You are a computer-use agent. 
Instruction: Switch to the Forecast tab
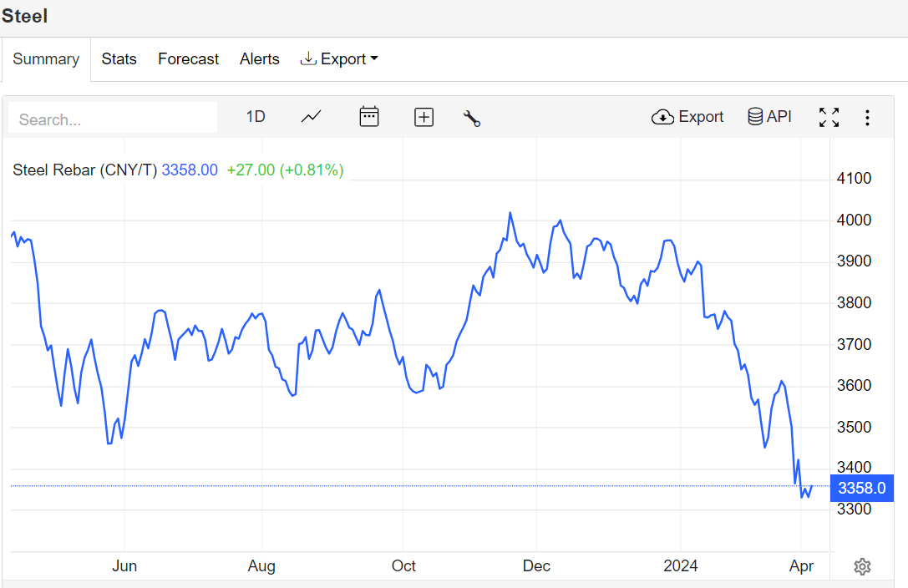pyautogui.click(x=188, y=59)
